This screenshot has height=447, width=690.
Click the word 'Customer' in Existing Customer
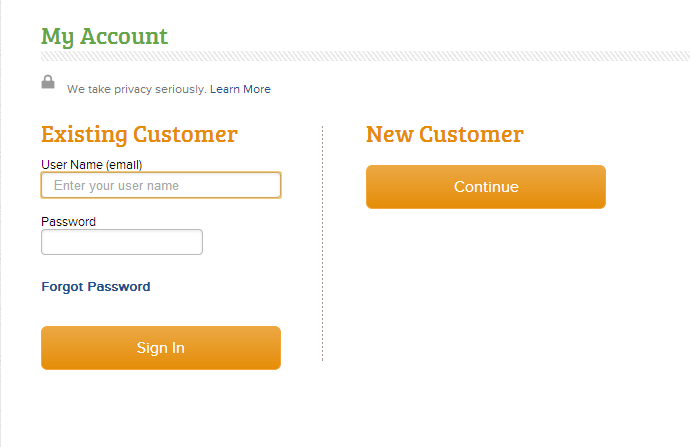[x=185, y=134]
